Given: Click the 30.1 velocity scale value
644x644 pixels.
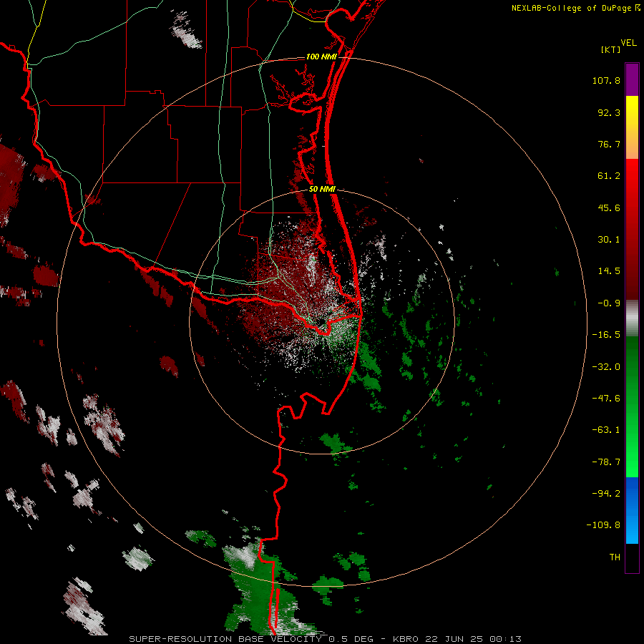Looking at the screenshot, I should (x=609, y=240).
